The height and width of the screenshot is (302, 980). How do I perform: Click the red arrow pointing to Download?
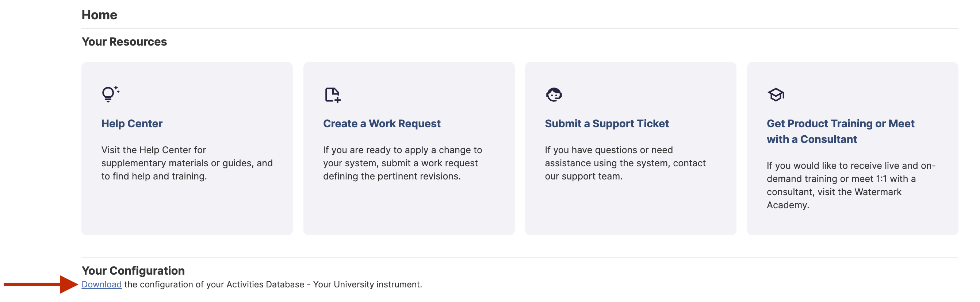41,284
